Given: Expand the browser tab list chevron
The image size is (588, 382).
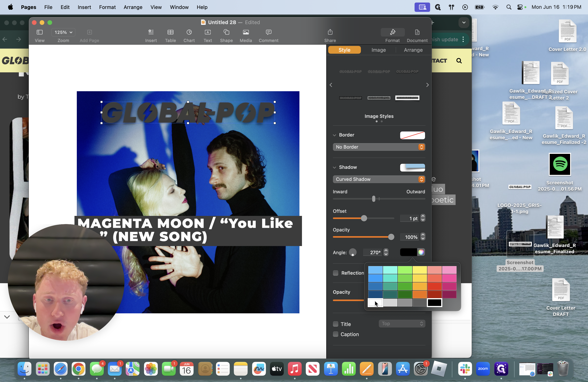Looking at the screenshot, I should point(464,23).
